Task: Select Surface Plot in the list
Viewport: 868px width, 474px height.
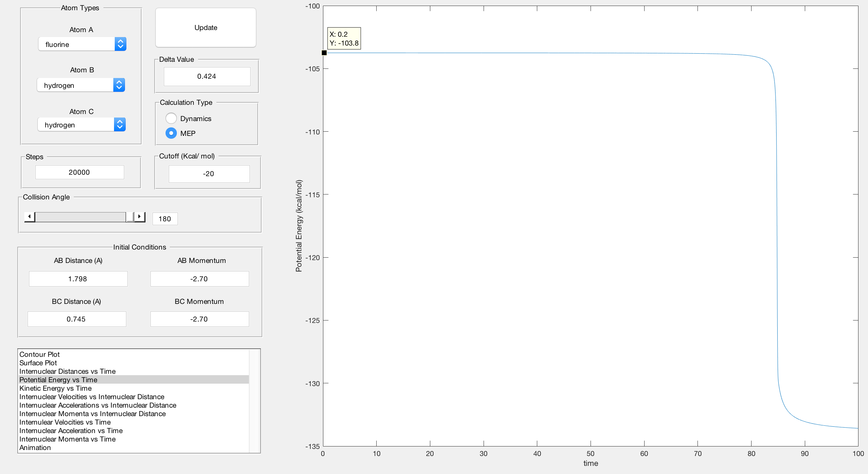Action: click(x=38, y=362)
